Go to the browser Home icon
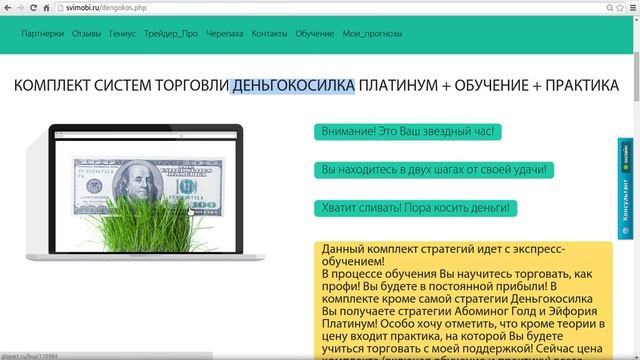640x360 pixels. click(x=46, y=8)
